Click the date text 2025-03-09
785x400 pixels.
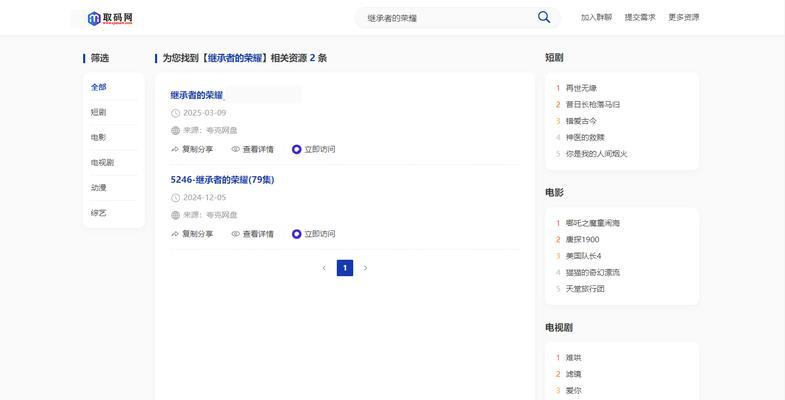205,113
